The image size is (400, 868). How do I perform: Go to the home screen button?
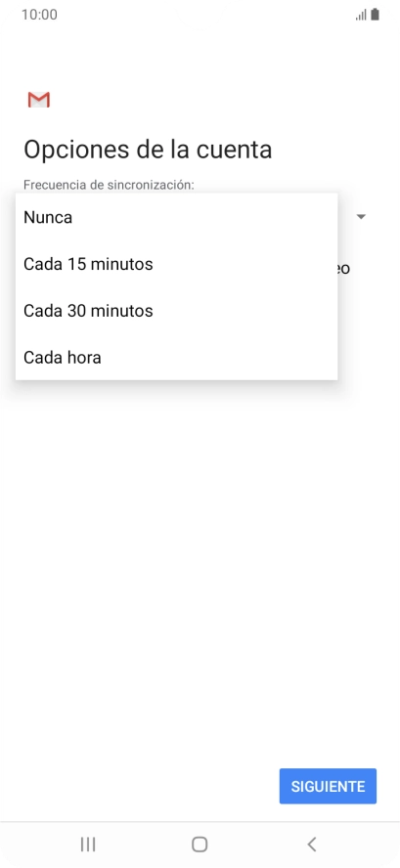200,845
